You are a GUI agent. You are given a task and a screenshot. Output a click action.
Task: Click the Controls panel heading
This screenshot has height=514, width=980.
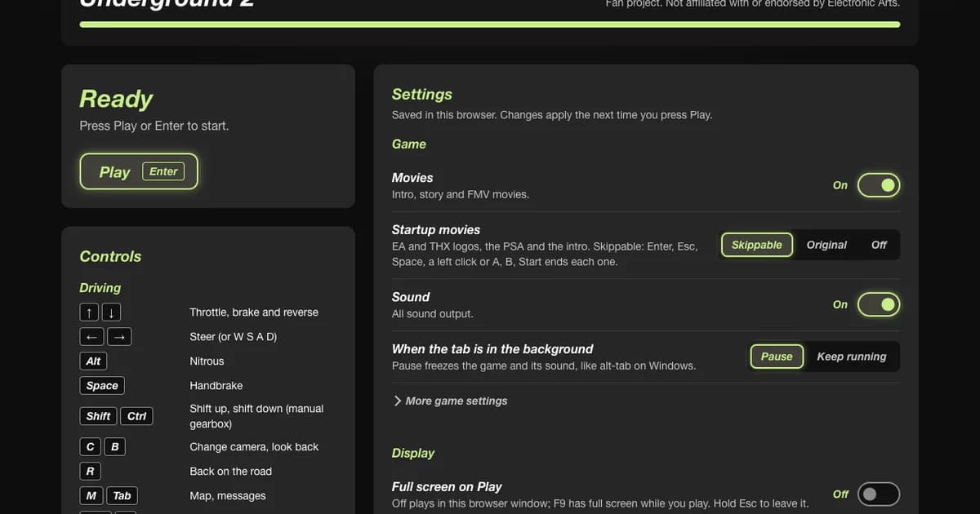point(110,256)
